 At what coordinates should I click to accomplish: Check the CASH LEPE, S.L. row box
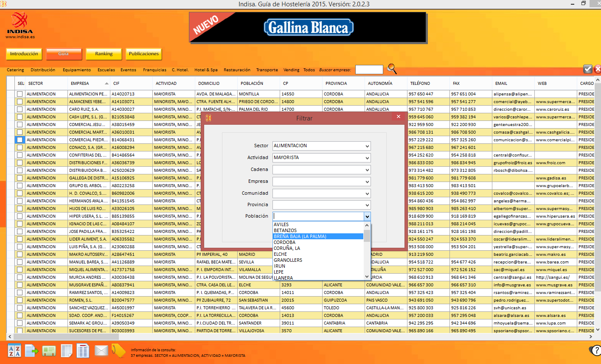[20, 117]
